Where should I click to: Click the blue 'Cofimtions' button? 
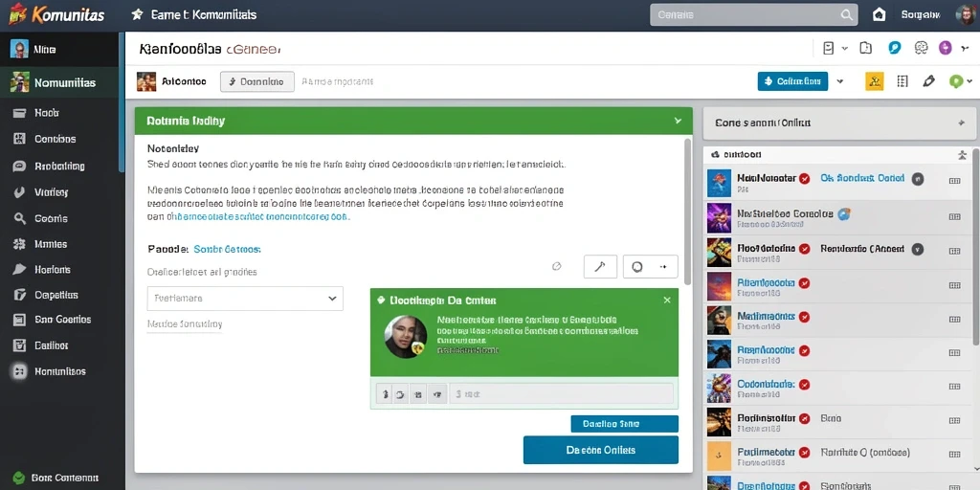792,81
